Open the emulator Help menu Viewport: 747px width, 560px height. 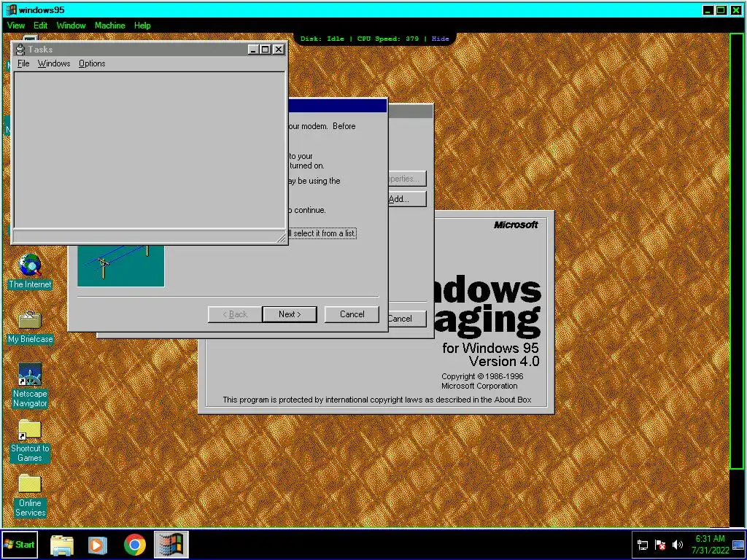tap(142, 26)
